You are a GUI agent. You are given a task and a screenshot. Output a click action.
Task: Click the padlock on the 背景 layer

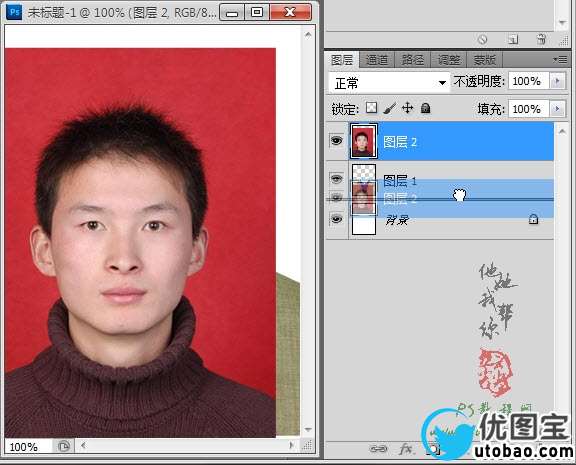pyautogui.click(x=533, y=219)
